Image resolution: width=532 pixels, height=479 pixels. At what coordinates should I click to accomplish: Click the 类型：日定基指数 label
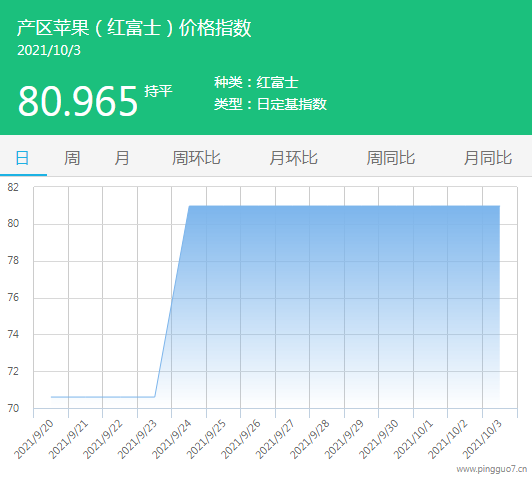pos(270,104)
